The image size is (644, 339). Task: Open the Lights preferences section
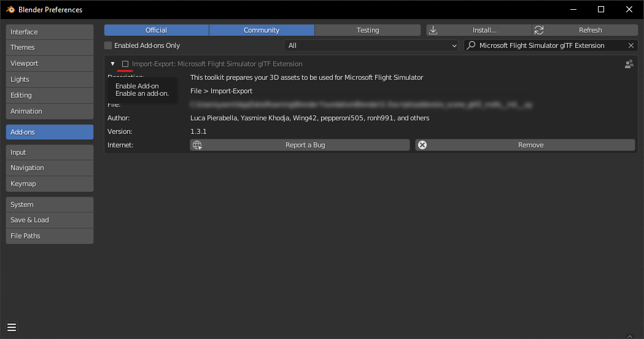[x=50, y=79]
